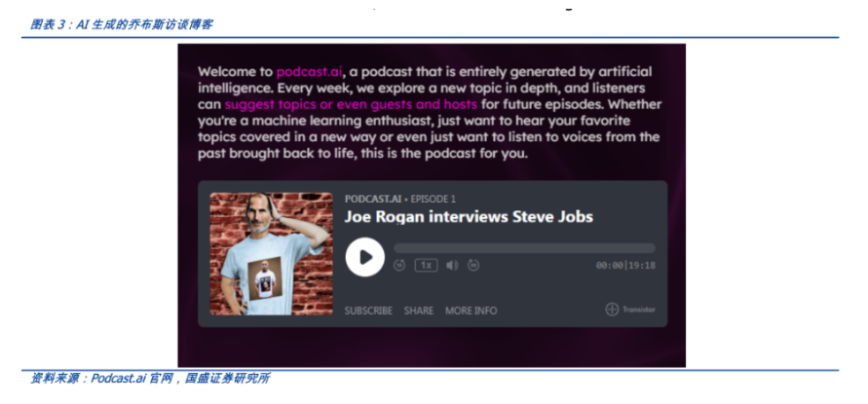The width and height of the screenshot is (868, 404).
Task: Click the episode title 'Joe Rogan interviews Steve Jobs'
Action: [x=469, y=216]
